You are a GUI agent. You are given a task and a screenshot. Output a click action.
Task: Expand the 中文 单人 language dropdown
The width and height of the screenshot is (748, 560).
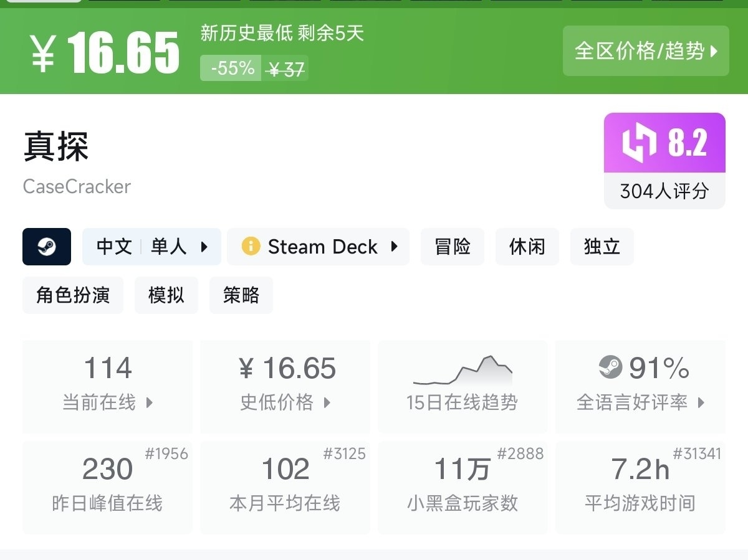(204, 247)
